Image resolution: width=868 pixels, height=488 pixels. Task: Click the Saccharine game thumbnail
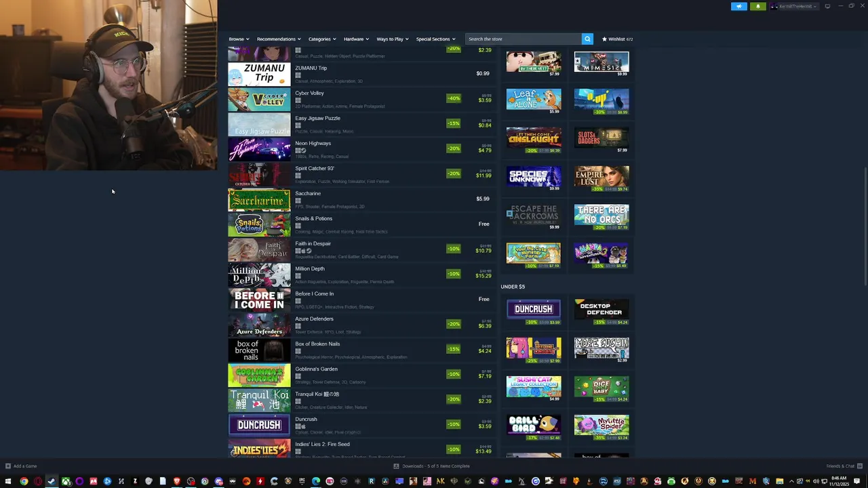[x=259, y=200]
